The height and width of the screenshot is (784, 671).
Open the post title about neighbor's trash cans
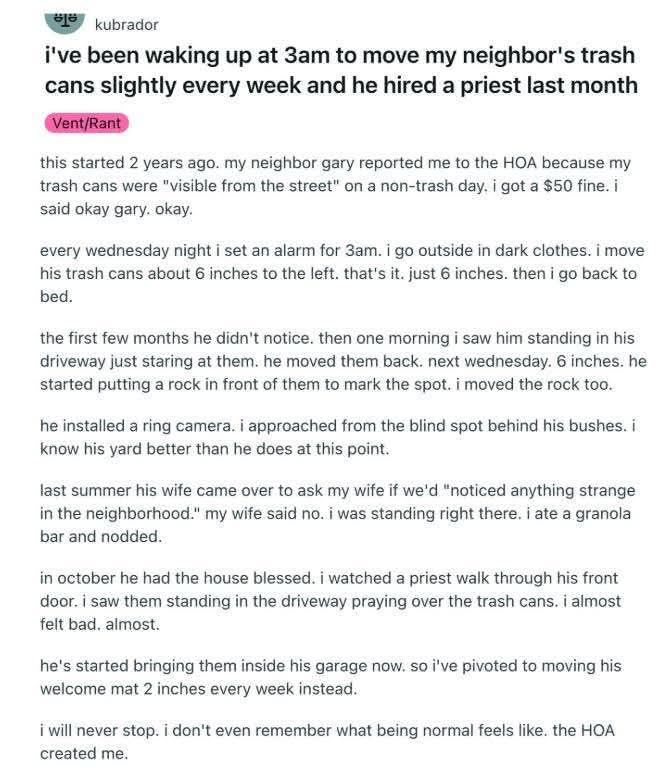tap(341, 69)
